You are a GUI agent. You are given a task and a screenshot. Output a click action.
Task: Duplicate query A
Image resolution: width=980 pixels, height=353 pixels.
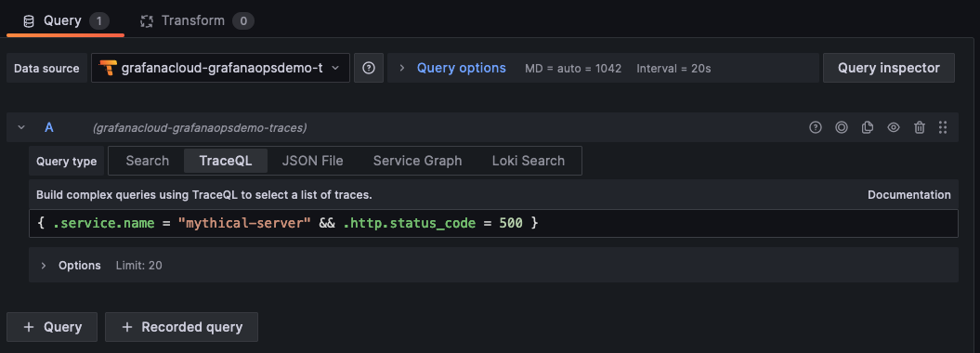click(868, 127)
